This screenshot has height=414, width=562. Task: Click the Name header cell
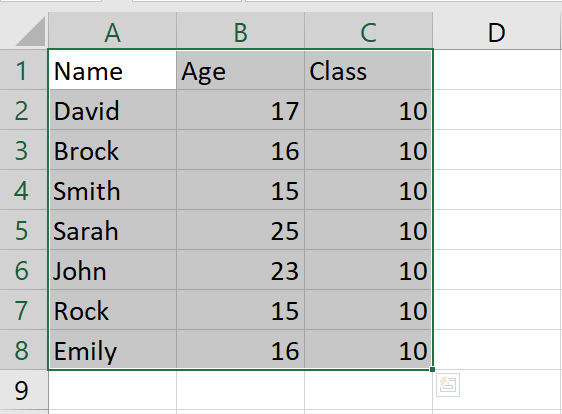pos(112,70)
